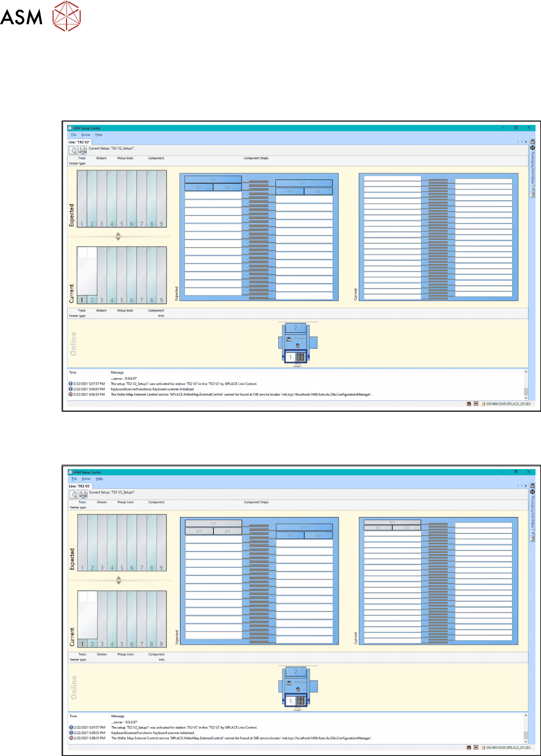Close the document tab X in upper window

click(526, 142)
